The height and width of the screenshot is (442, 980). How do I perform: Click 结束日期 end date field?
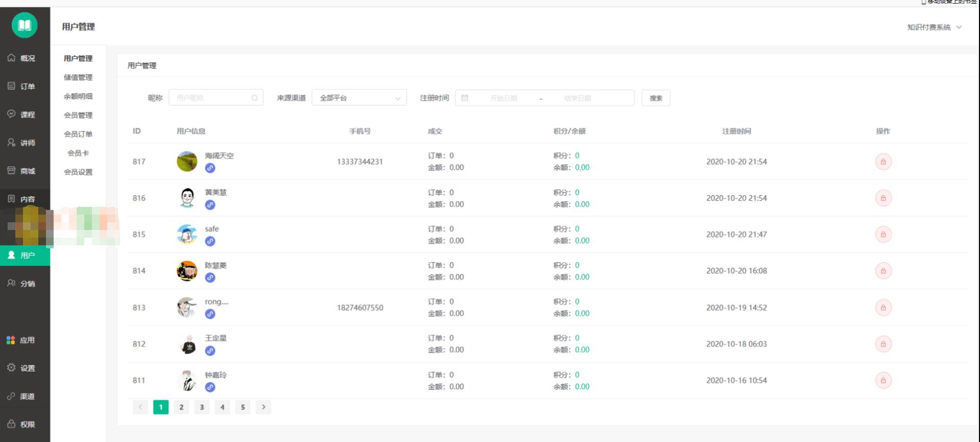point(578,98)
